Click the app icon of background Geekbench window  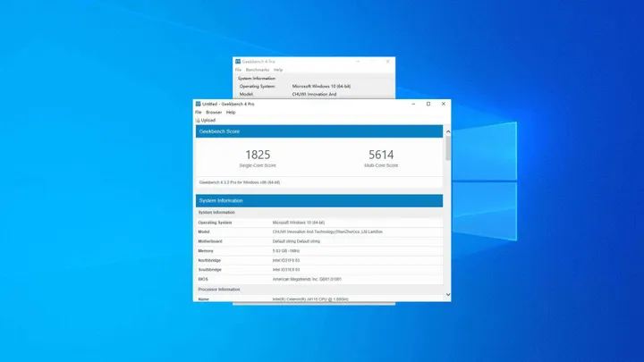(238, 62)
